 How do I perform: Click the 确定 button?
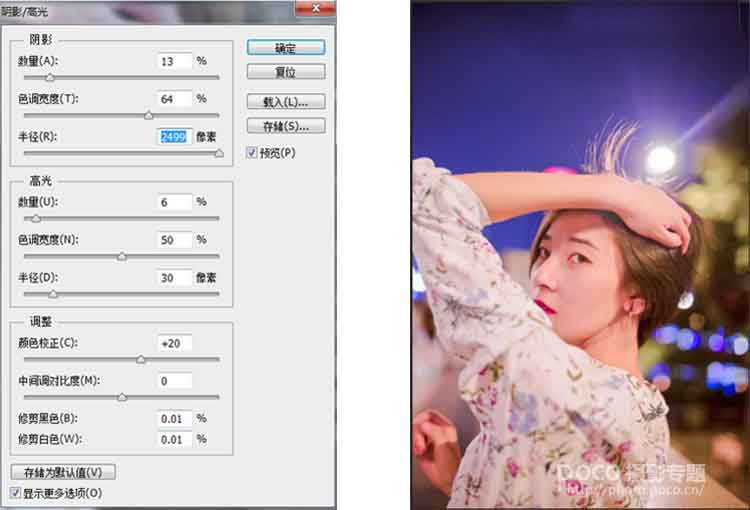tap(286, 47)
